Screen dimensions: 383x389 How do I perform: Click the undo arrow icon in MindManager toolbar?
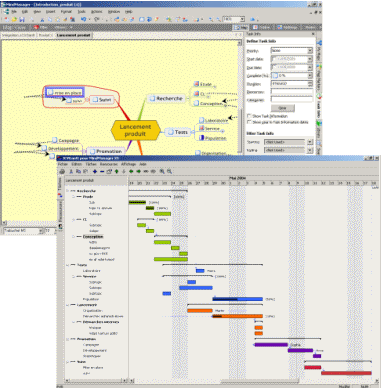point(84,19)
